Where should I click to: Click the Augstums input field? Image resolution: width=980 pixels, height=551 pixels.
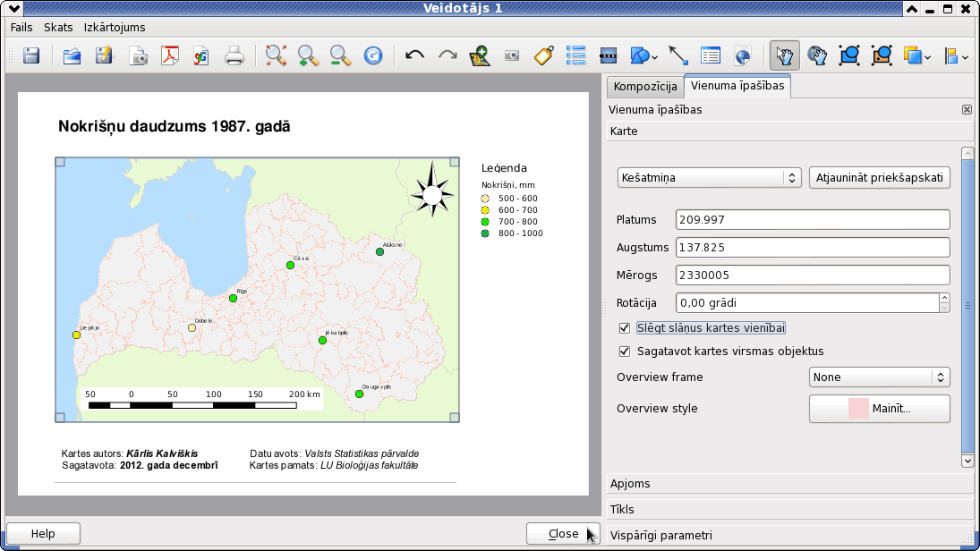813,248
